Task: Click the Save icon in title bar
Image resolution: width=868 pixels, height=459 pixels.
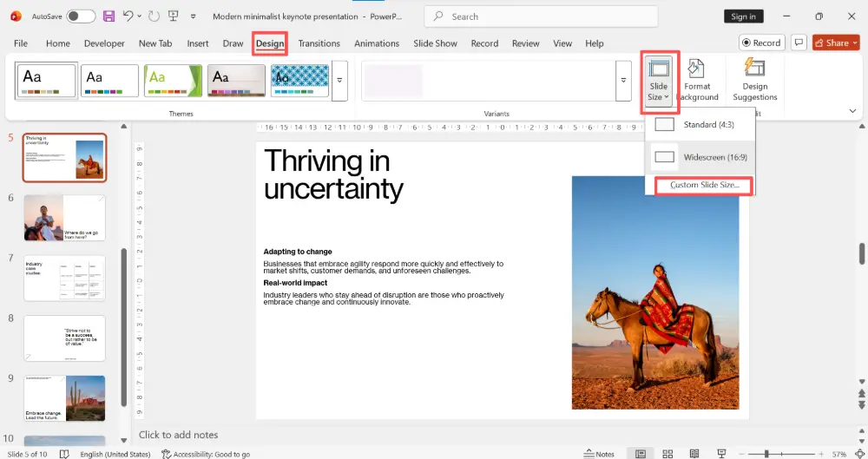Action: (x=109, y=16)
